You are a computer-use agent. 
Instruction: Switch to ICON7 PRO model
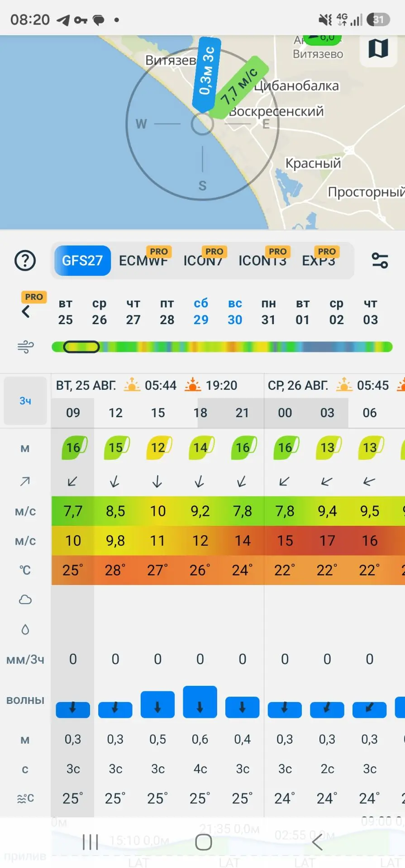tap(203, 261)
